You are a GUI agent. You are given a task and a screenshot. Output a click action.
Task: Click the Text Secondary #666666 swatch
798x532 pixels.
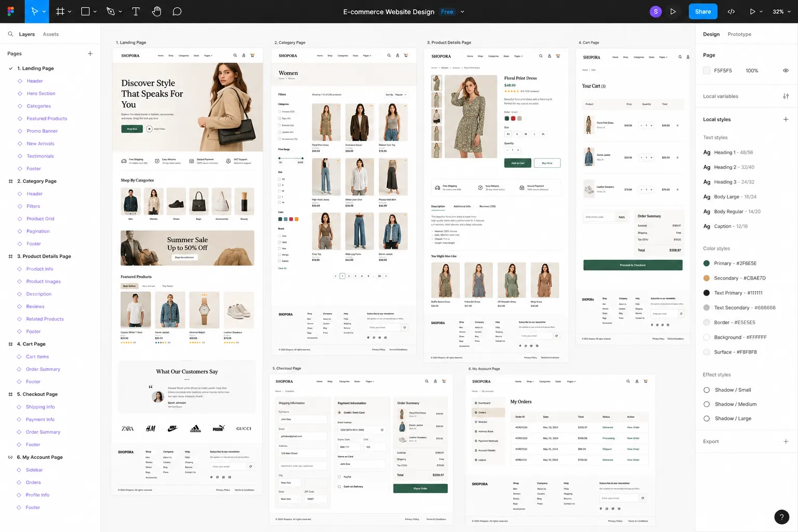pyautogui.click(x=707, y=308)
